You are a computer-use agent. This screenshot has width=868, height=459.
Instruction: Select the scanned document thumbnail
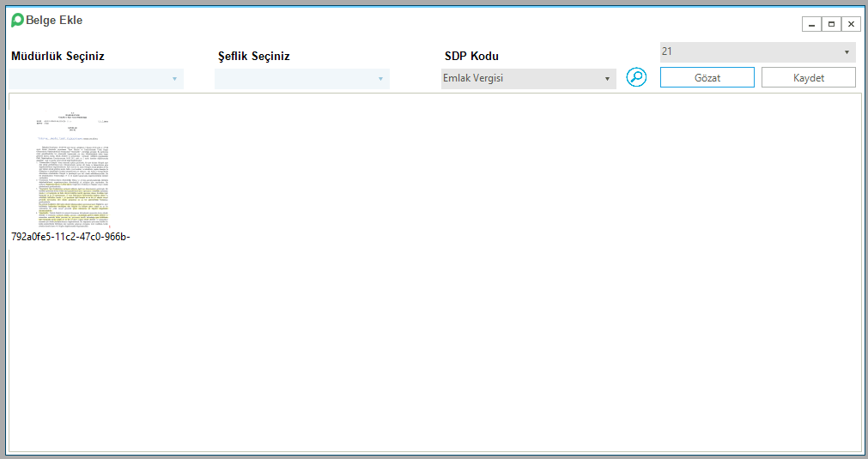72,169
